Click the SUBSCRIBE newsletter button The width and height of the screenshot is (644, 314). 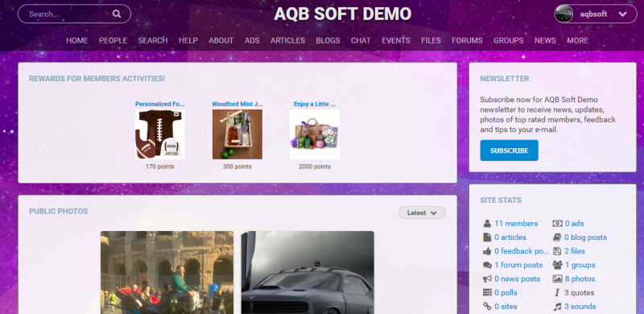(509, 151)
